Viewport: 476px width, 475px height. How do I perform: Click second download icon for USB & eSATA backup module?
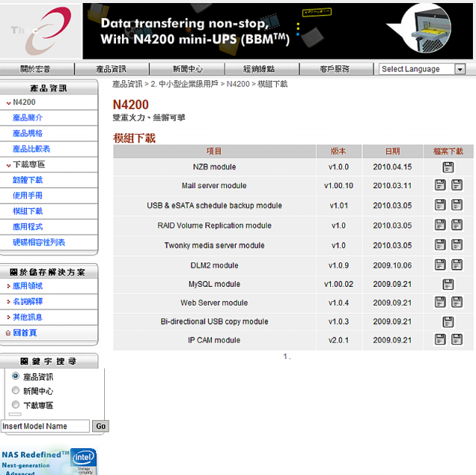point(457,205)
